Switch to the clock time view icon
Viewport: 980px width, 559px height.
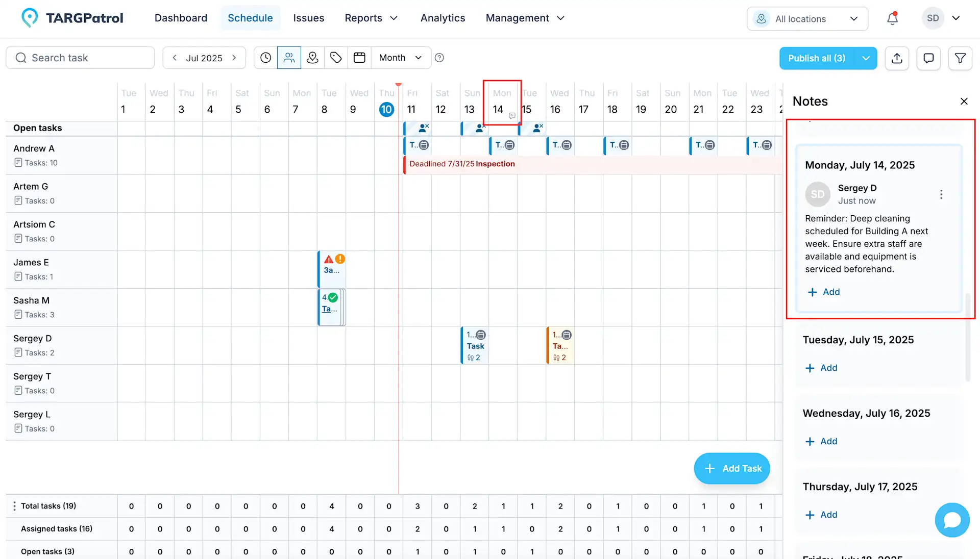tap(265, 58)
